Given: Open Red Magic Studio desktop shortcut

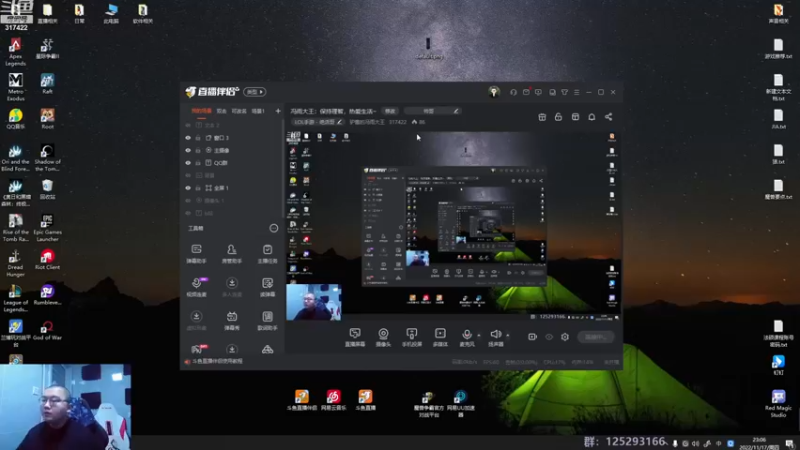Looking at the screenshot, I should pos(778,403).
